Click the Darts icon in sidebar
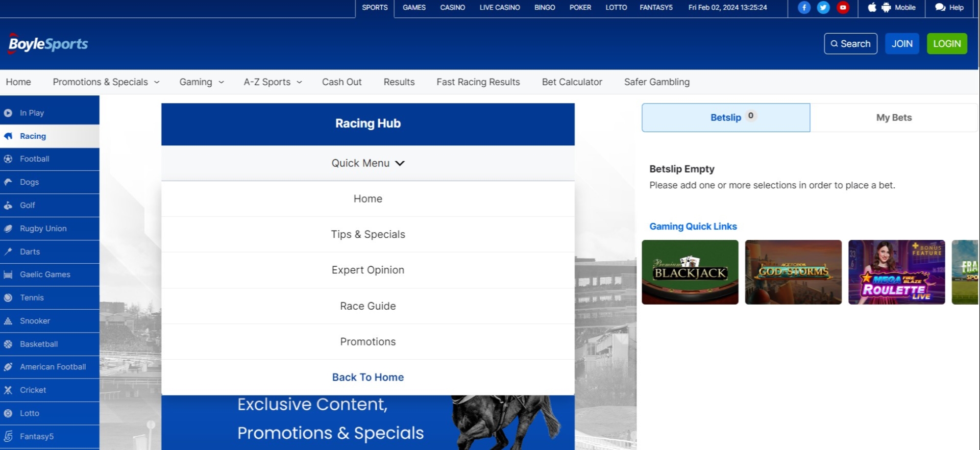 [8, 252]
